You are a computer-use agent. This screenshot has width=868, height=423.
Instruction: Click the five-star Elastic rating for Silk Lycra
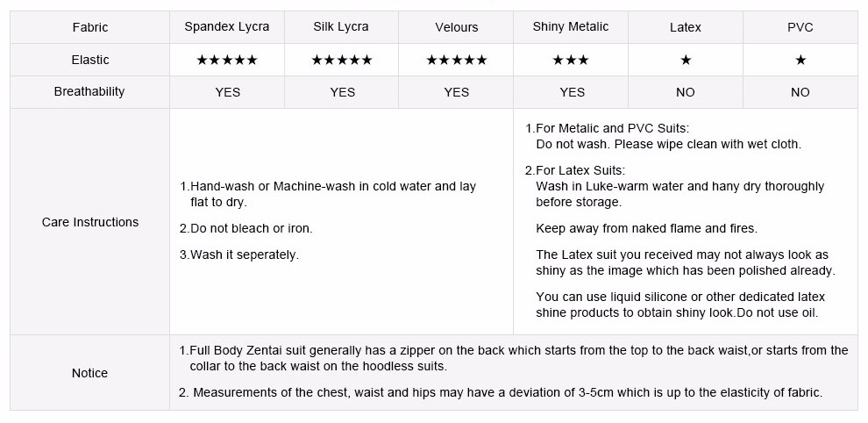(342, 61)
